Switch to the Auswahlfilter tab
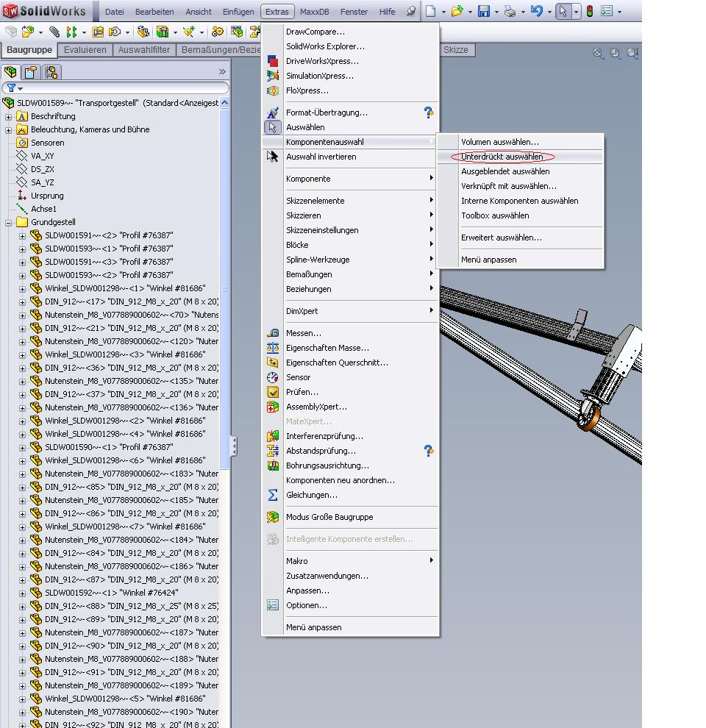Viewport: 706px width, 728px height. click(x=144, y=50)
